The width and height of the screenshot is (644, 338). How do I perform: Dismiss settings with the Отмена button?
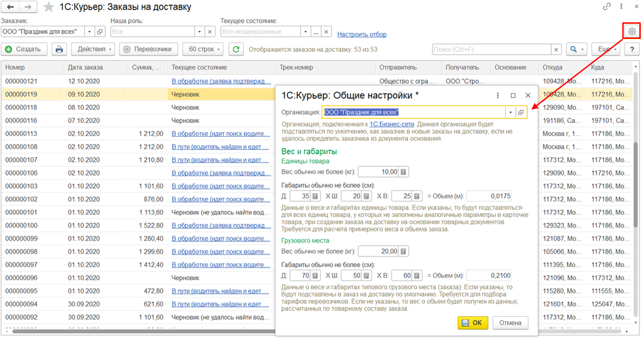tap(510, 323)
